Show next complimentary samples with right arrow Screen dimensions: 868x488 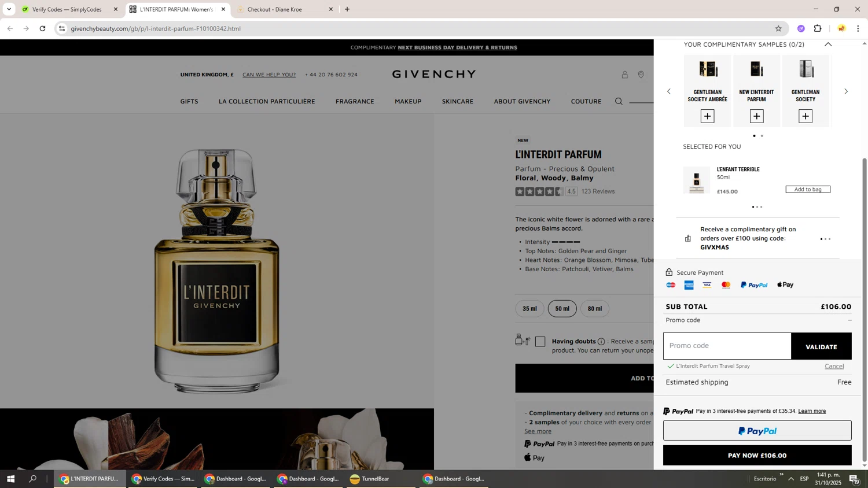[846, 91]
